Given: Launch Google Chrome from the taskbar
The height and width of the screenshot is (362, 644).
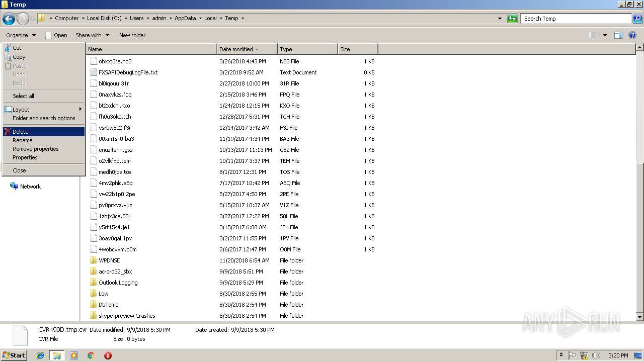Looking at the screenshot, I should [91, 355].
